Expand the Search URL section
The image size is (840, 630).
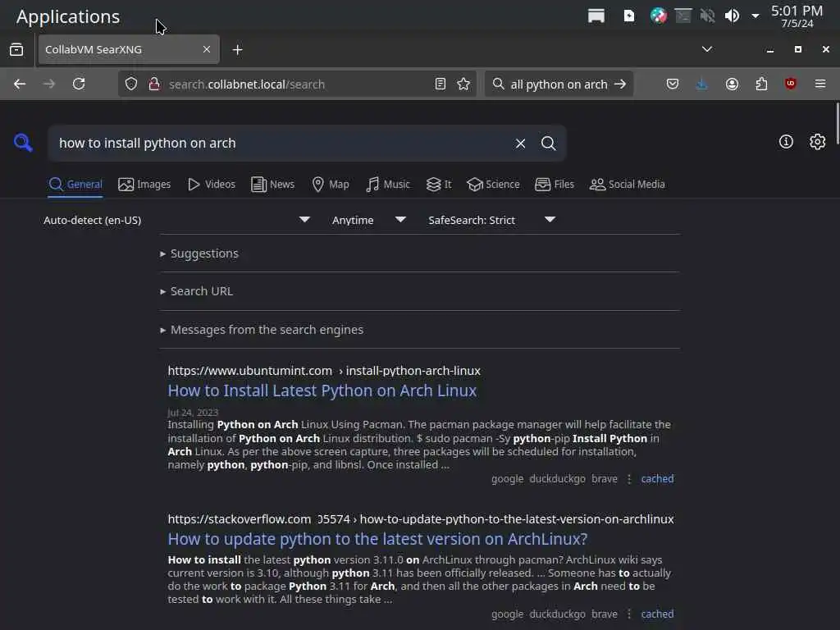click(197, 291)
